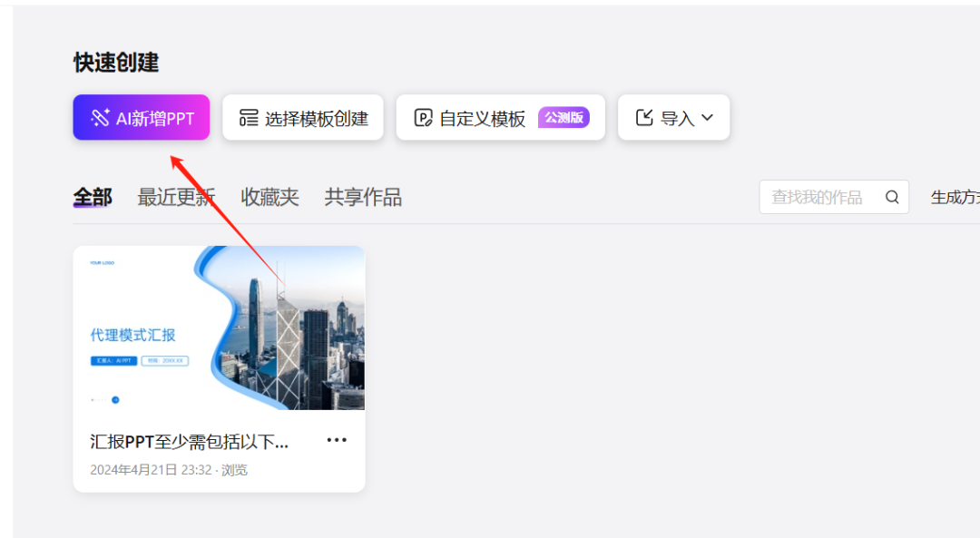
Task: Click the title 汇报PPT至少需包括以下...
Action: [190, 442]
